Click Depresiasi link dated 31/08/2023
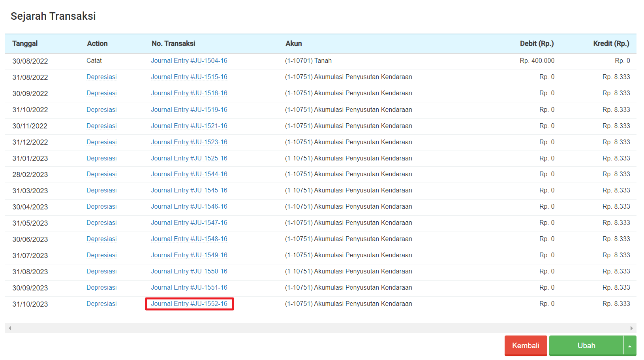644x360 pixels. [x=101, y=271]
